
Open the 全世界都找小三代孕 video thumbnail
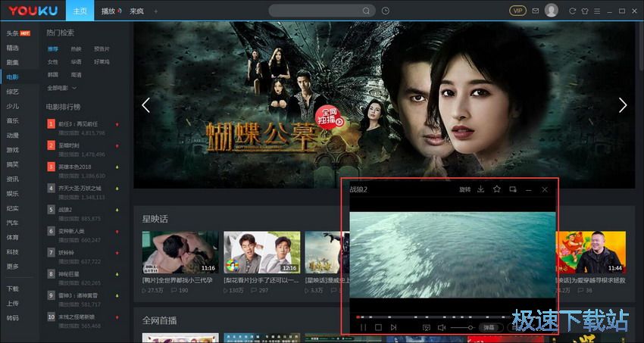coord(180,252)
